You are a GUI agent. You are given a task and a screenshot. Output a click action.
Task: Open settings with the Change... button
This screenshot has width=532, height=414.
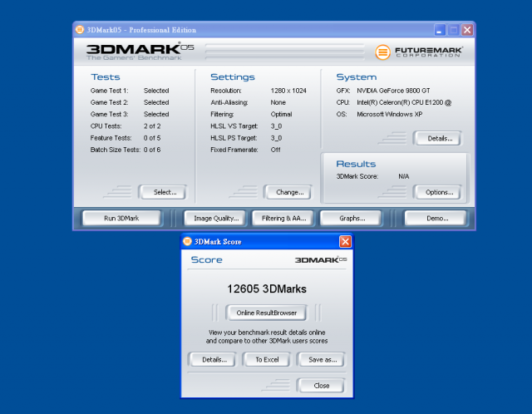290,192
